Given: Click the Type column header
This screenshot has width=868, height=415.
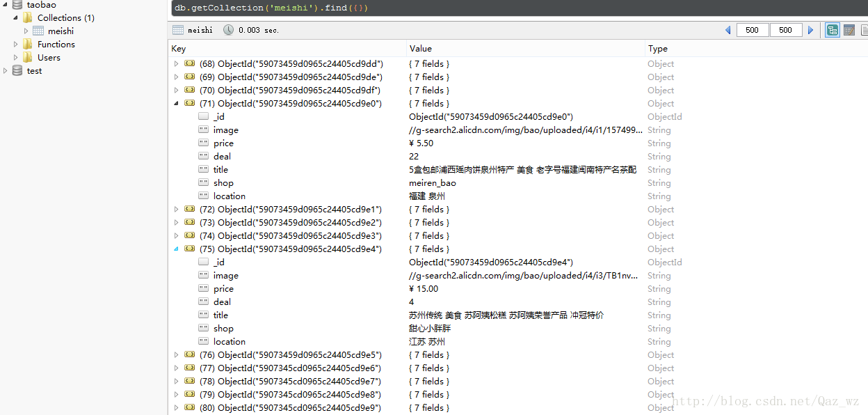Looking at the screenshot, I should (x=756, y=48).
